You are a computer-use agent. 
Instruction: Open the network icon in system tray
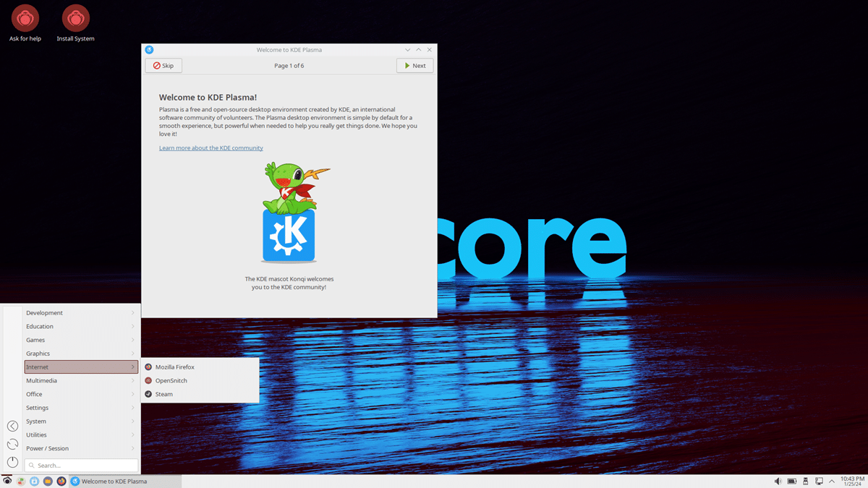click(x=820, y=481)
